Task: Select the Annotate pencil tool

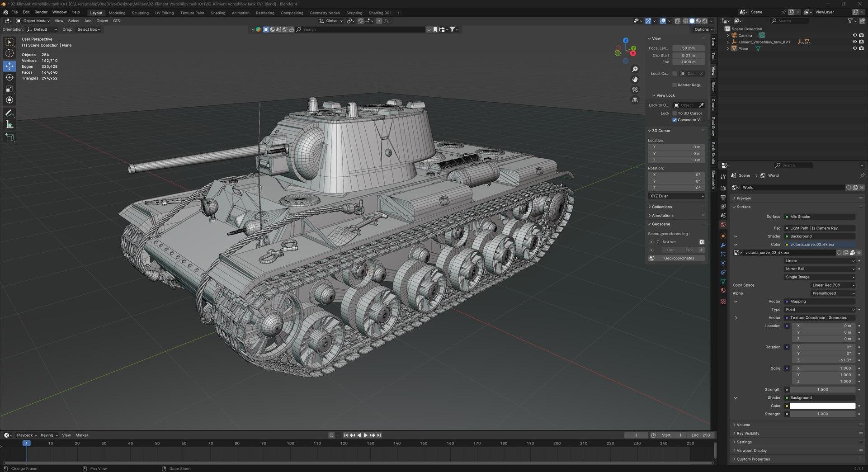Action: 9,113
